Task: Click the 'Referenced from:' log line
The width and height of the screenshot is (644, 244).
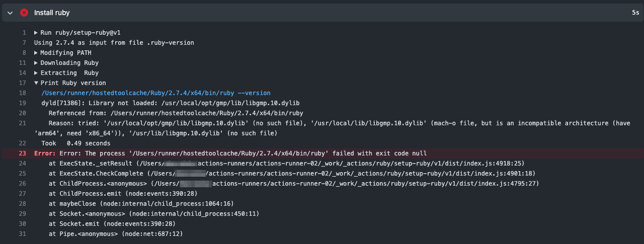Action: tap(176, 113)
